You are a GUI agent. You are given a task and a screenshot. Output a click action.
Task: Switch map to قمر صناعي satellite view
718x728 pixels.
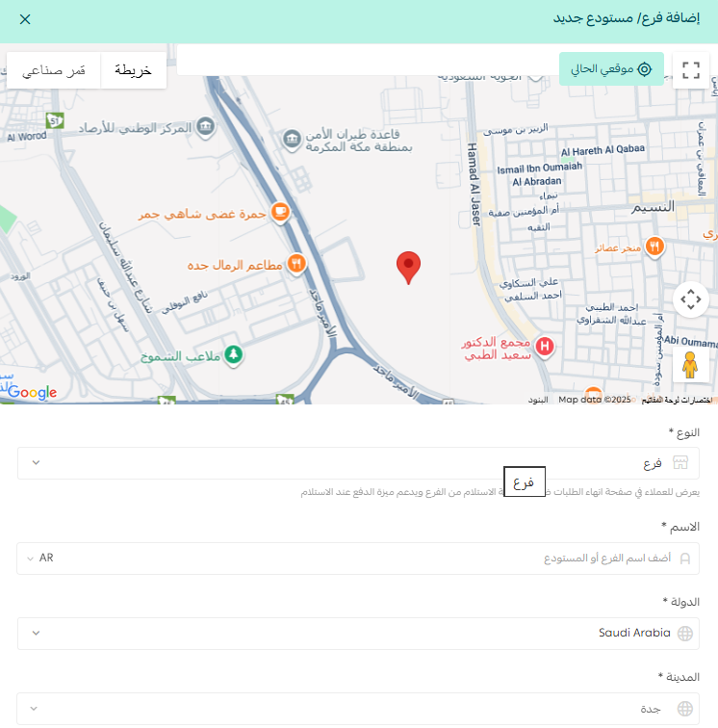54,70
